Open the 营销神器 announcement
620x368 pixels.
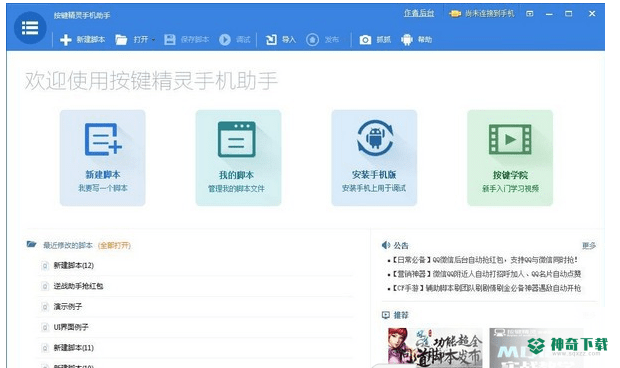click(x=486, y=274)
